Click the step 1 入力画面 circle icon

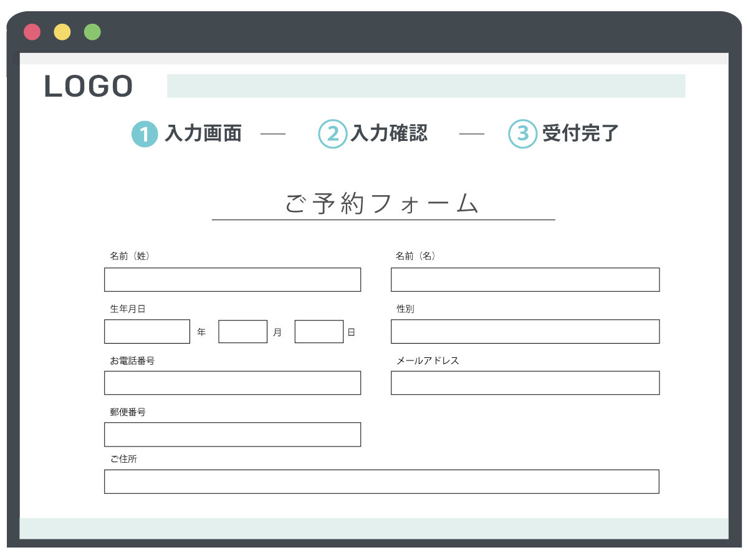click(144, 133)
